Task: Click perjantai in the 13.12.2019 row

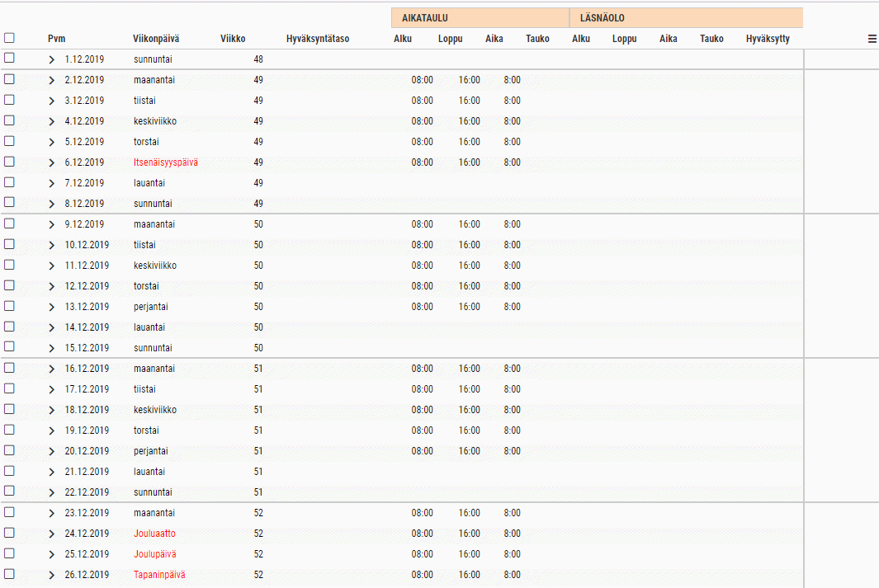Action: click(x=151, y=307)
